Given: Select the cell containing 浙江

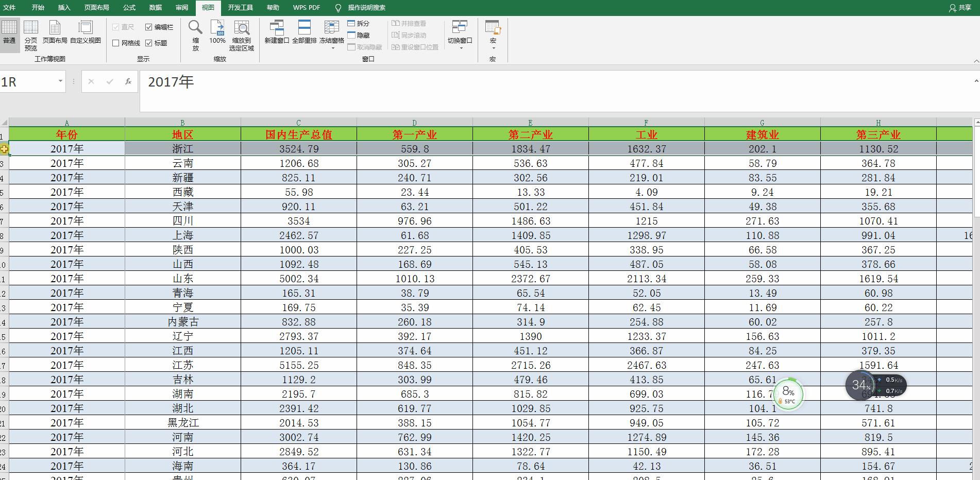Looking at the screenshot, I should [x=182, y=149].
